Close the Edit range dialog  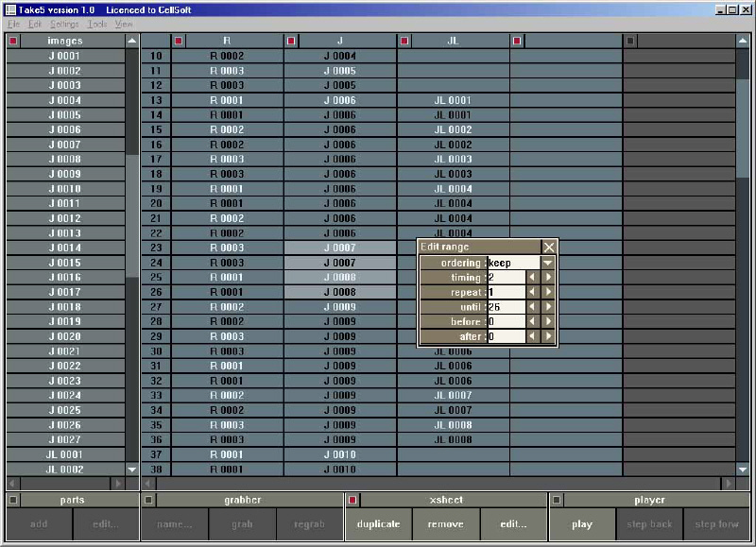549,248
